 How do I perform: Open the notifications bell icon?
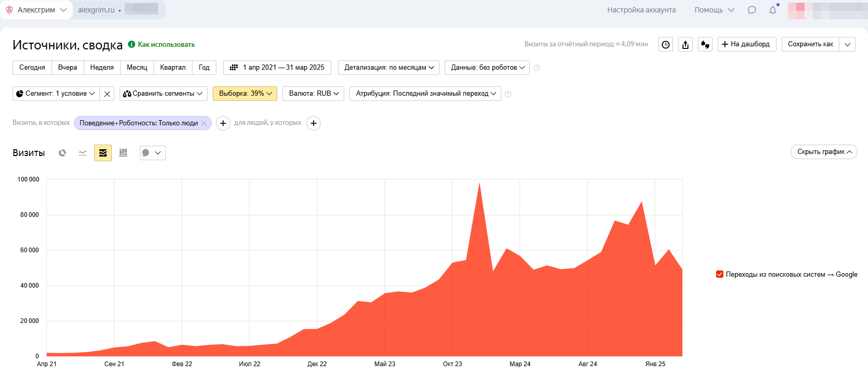click(773, 10)
